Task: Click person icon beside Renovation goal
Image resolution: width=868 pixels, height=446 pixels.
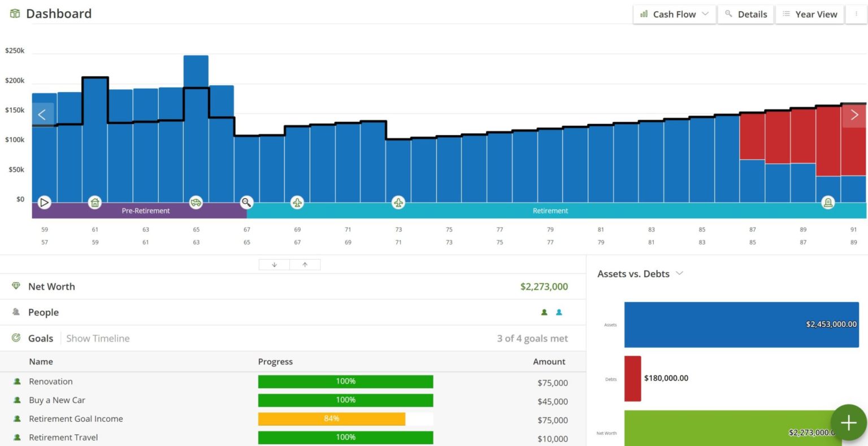Action: pyautogui.click(x=17, y=382)
